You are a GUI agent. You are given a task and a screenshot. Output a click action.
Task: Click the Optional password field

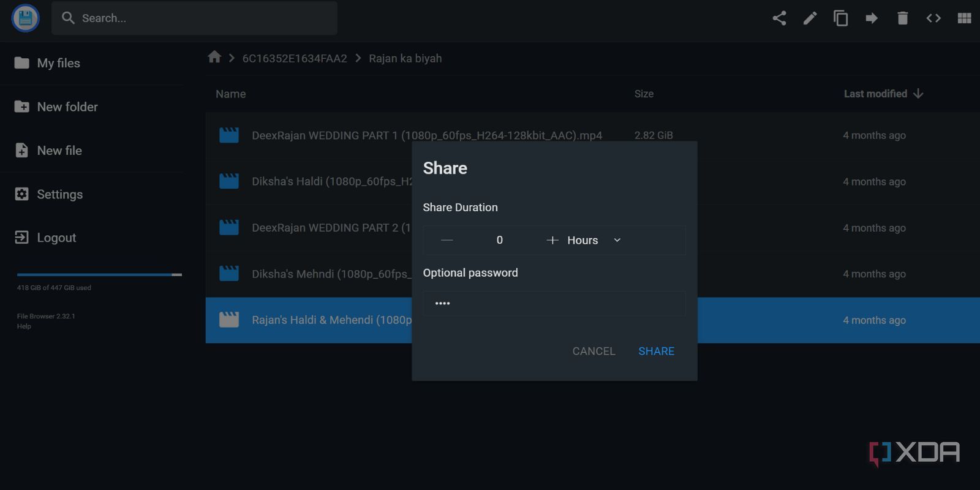tap(554, 303)
